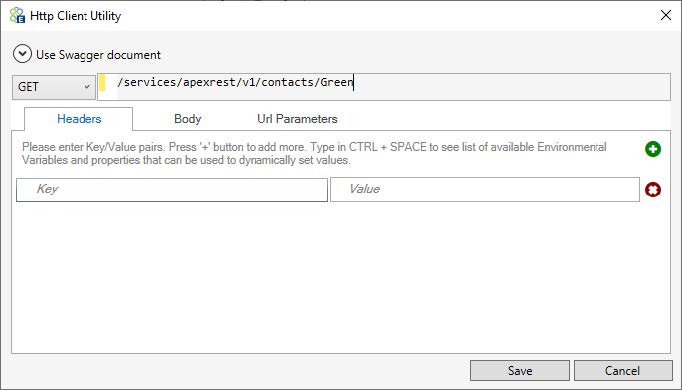This screenshot has height=390, width=682.
Task: Click the empty headers list area
Action: click(341, 278)
